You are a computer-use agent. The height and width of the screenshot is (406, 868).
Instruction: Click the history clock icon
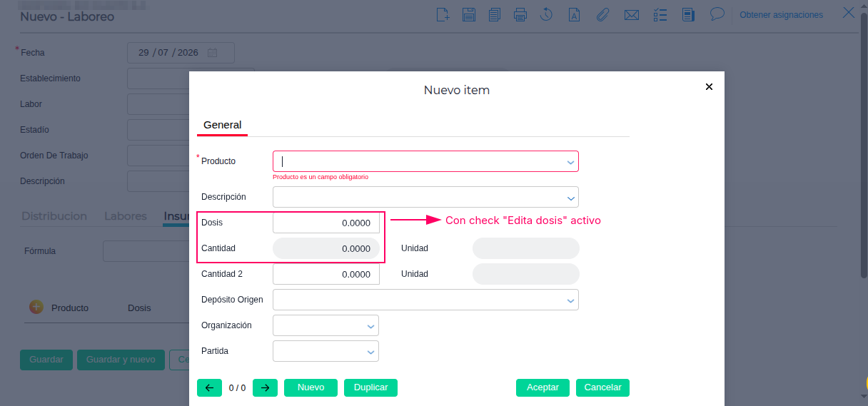click(546, 14)
